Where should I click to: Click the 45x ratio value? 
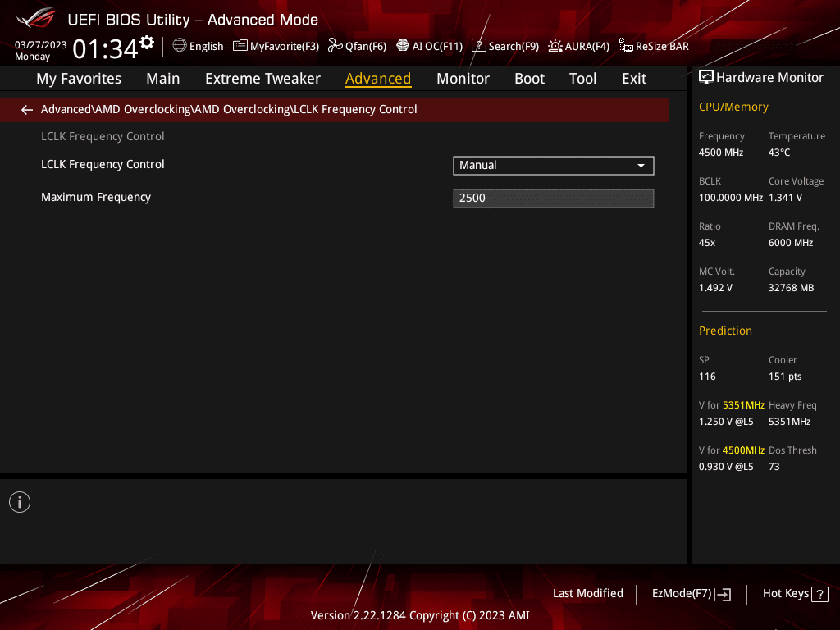(707, 243)
